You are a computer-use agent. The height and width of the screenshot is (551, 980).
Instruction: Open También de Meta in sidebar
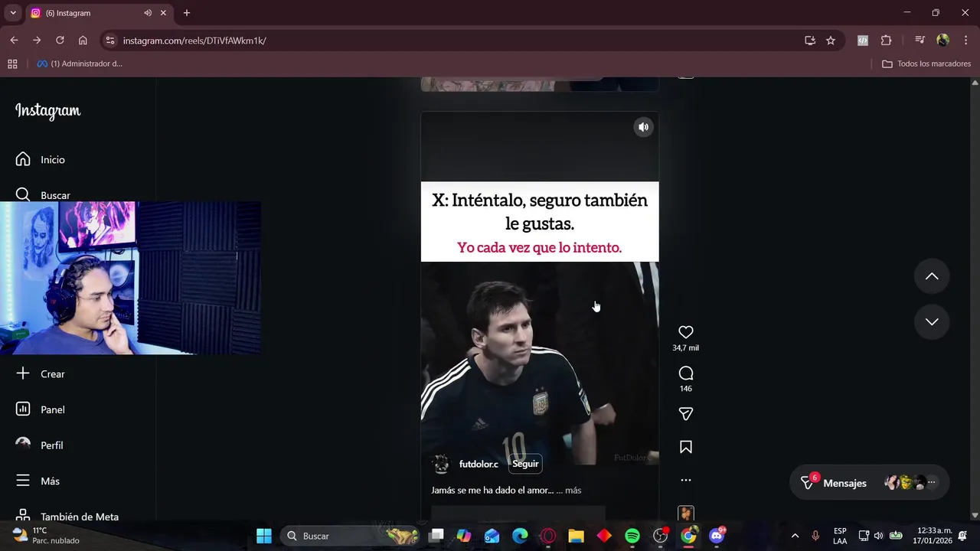[67, 516]
